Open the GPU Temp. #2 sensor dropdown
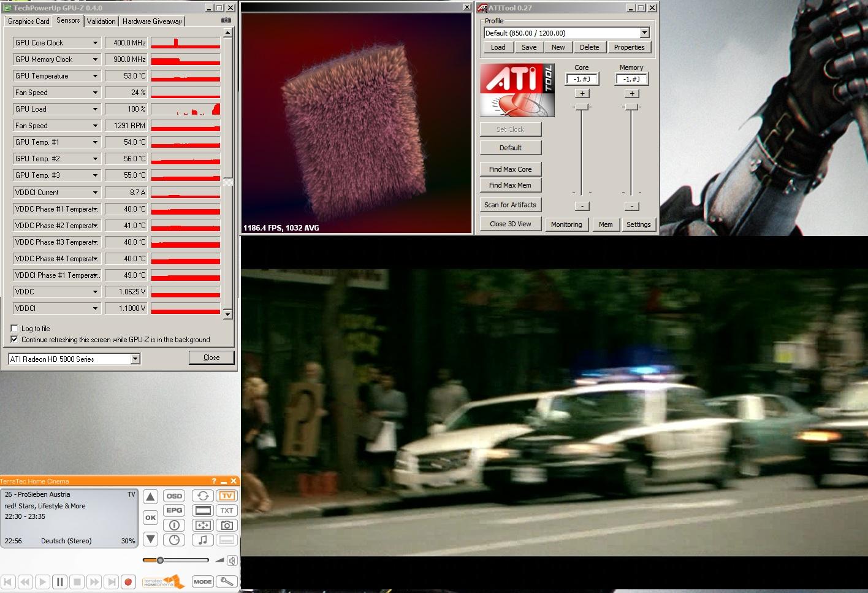Viewport: 868px width, 593px height. tap(95, 159)
